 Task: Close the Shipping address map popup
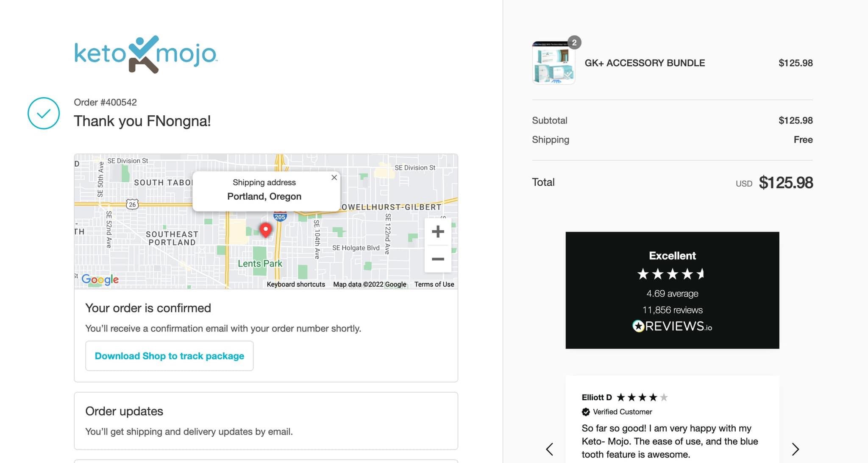coord(334,178)
